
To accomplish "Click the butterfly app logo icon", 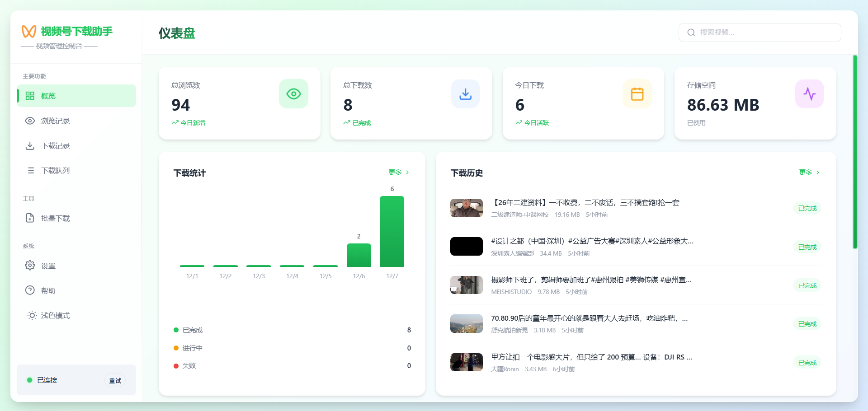I will click(x=29, y=31).
